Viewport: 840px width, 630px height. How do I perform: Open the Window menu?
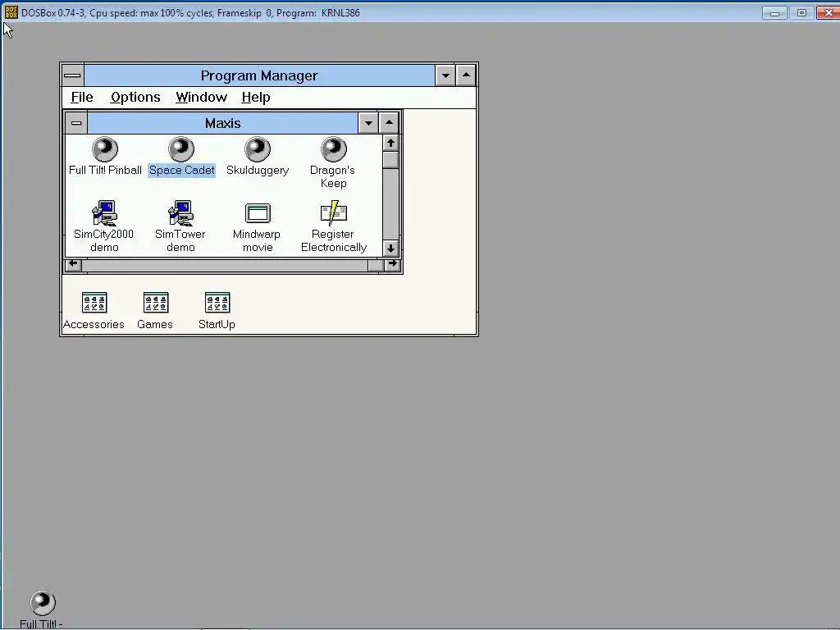click(202, 98)
